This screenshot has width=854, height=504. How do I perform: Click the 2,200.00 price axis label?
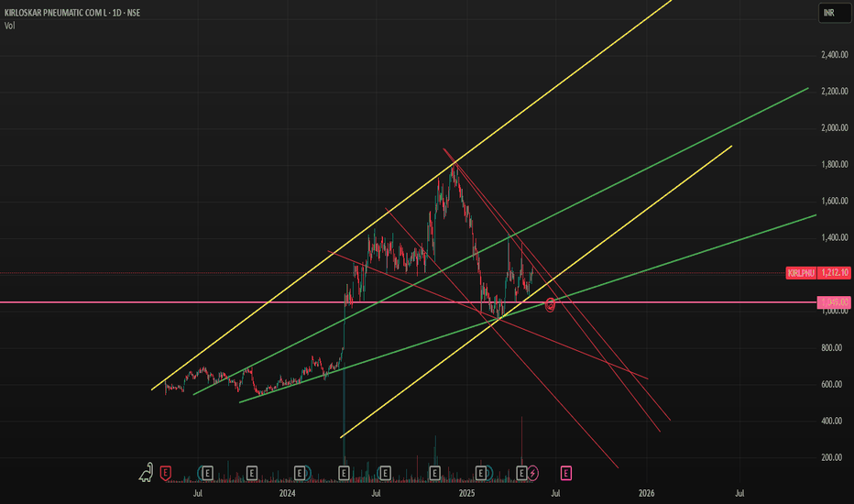coord(835,91)
